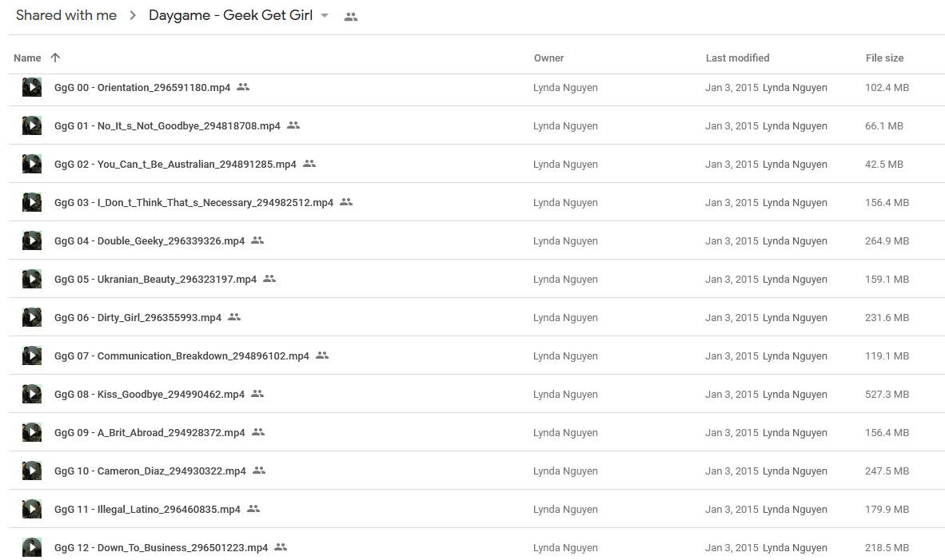Screen dimensions: 945x560
Task: Click shared icon next to GgG 01 file
Action: click(293, 125)
